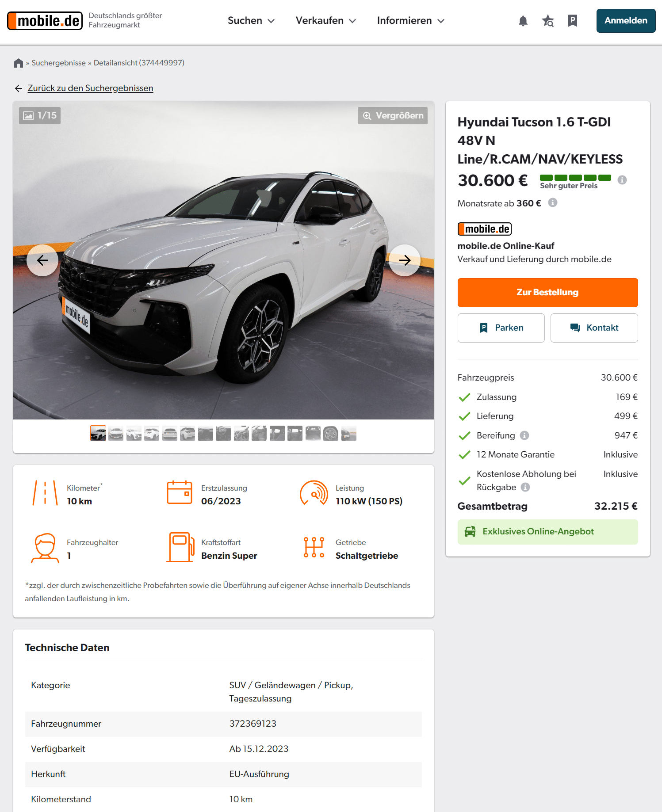The height and width of the screenshot is (812, 662).
Task: Open info icon next to Monatsrate
Action: tap(552, 203)
